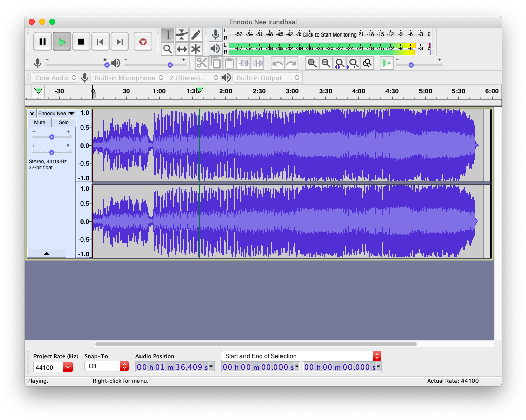Screen dimensions: 526x420
Task: Click the Fit Project to Width icon
Action: click(354, 63)
